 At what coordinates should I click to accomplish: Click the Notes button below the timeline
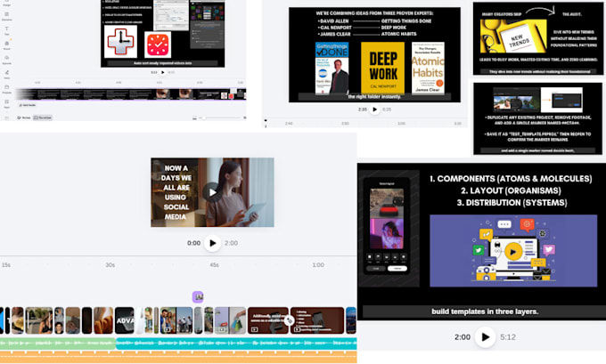click(24, 117)
